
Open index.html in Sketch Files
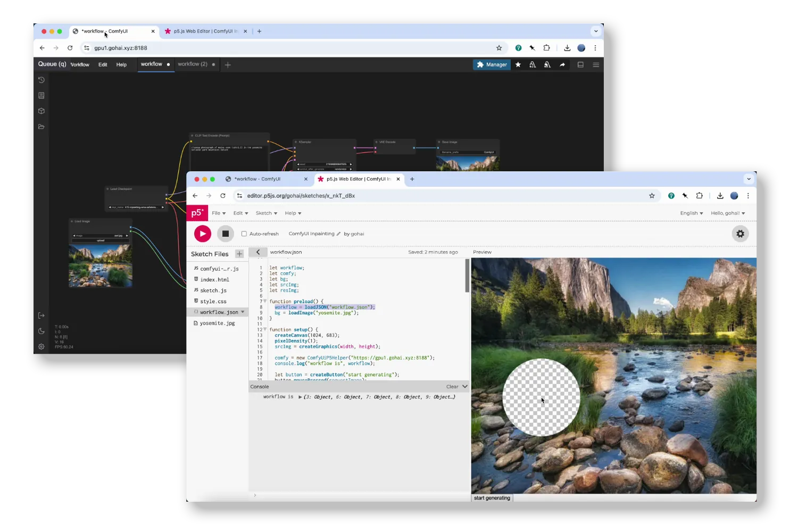click(x=214, y=279)
